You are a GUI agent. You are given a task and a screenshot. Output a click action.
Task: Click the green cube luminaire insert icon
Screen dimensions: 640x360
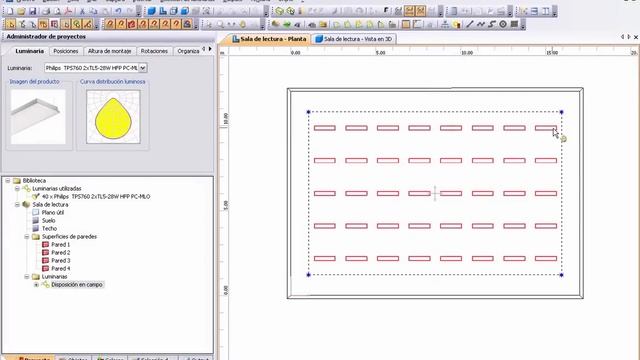(280, 11)
